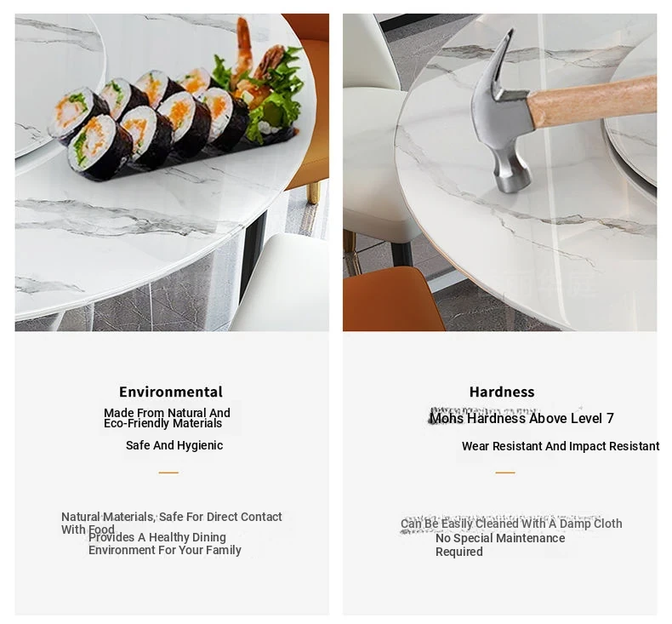
Task: Click "Mohs Hardness Above Level 7" text
Action: [x=521, y=418]
